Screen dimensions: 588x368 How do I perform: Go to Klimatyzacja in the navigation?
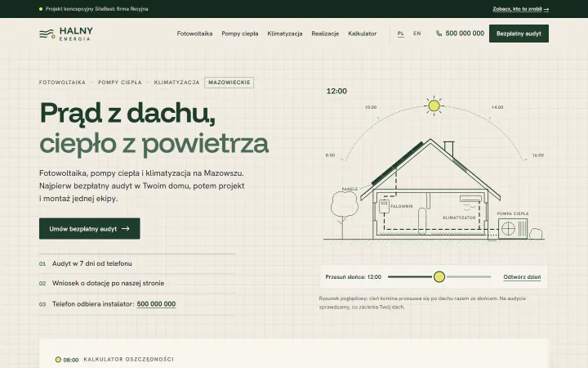pos(285,34)
